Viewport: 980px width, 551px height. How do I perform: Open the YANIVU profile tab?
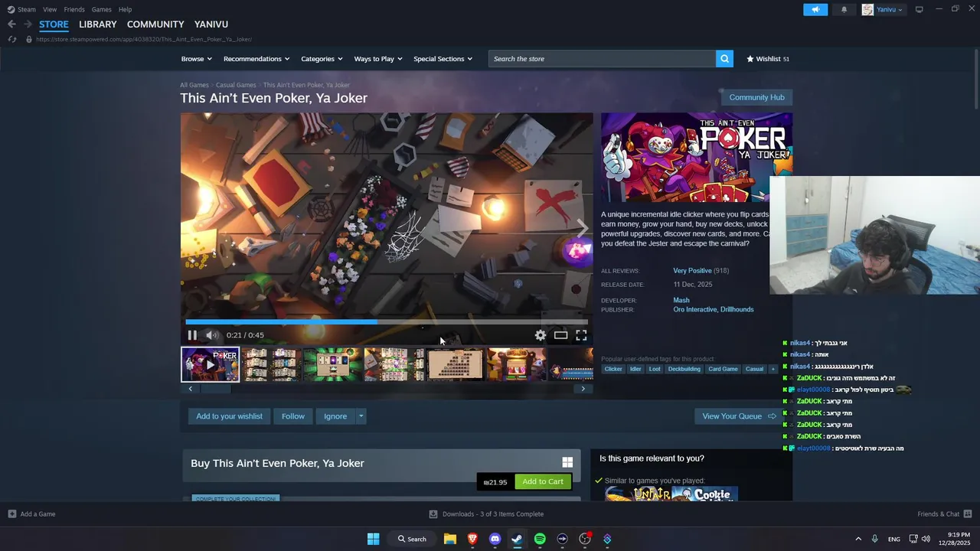pos(211,24)
